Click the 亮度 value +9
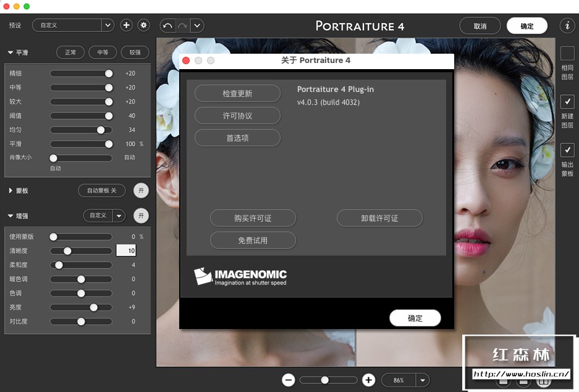 (x=132, y=307)
